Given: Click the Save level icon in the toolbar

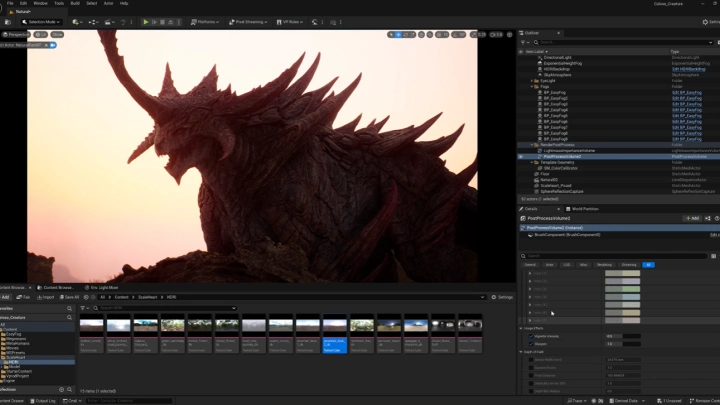Looking at the screenshot, I should pyautogui.click(x=8, y=22).
